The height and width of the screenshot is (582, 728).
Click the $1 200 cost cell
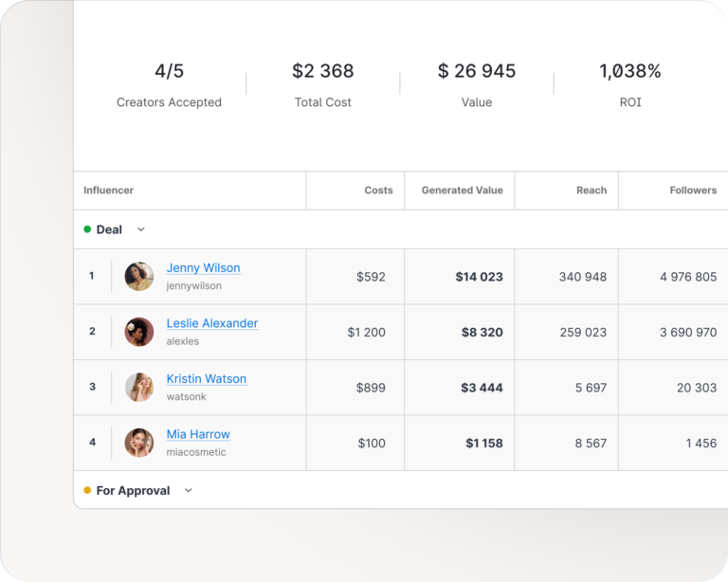[x=366, y=333]
